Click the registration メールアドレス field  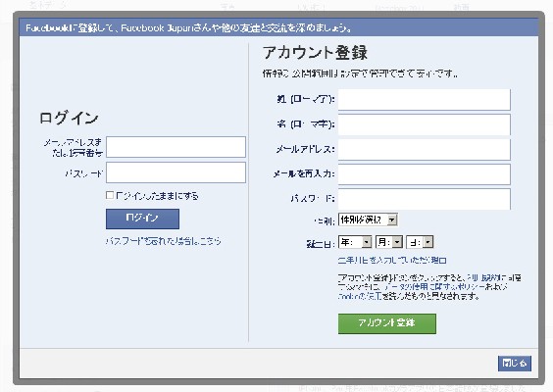coord(424,150)
